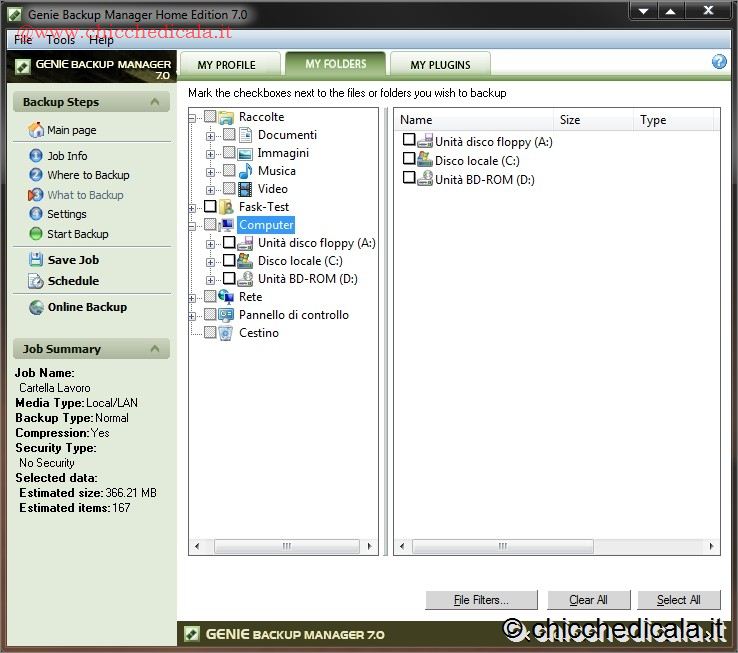This screenshot has height=653, width=738.
Task: Tick the Fask-Test folder checkbox
Action: [210, 207]
